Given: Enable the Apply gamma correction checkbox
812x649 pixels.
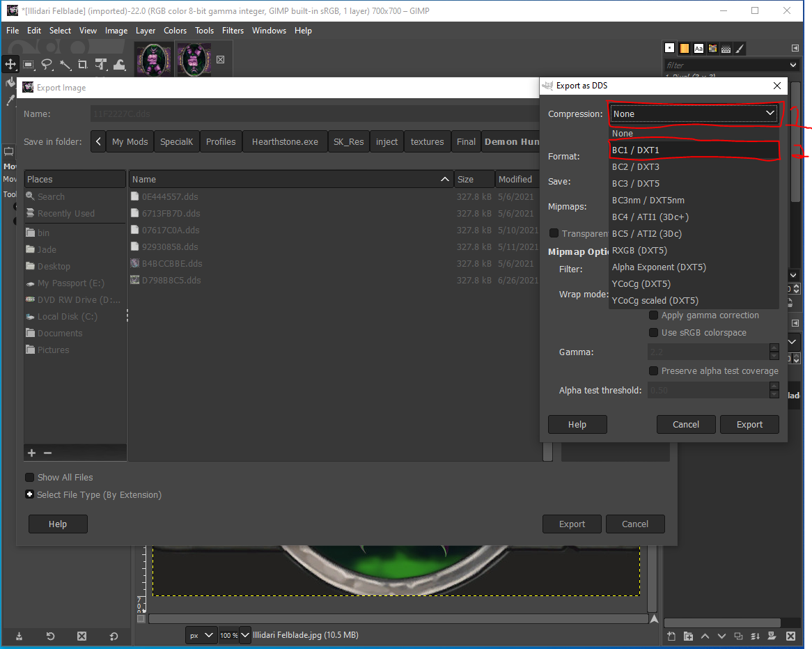Looking at the screenshot, I should coord(653,315).
